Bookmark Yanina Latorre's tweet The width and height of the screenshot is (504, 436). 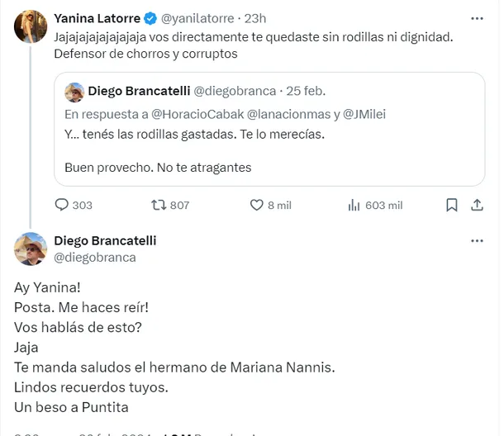[x=451, y=205]
